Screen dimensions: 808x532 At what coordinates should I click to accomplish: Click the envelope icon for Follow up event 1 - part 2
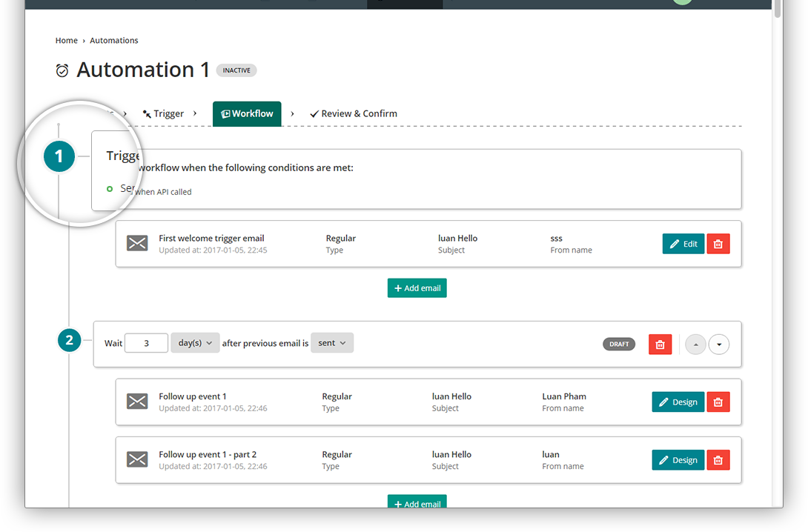[137, 459]
